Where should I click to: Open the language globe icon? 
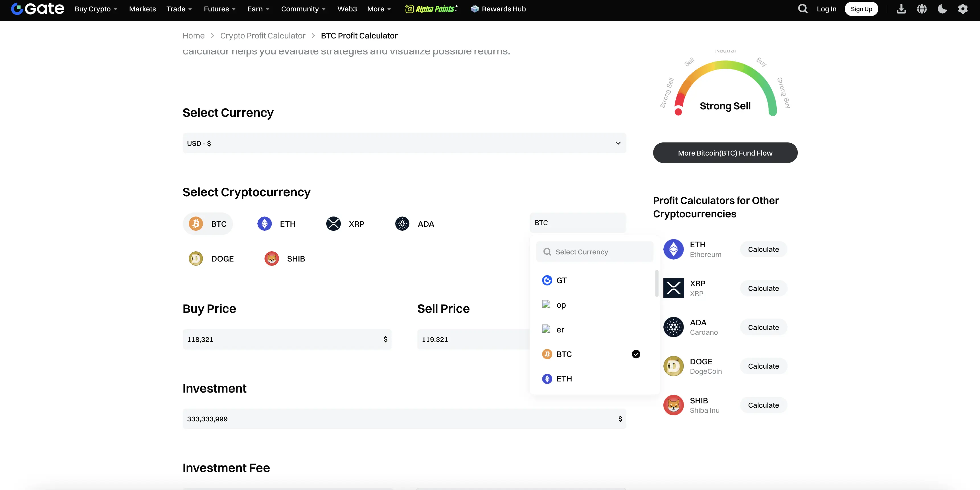tap(922, 9)
